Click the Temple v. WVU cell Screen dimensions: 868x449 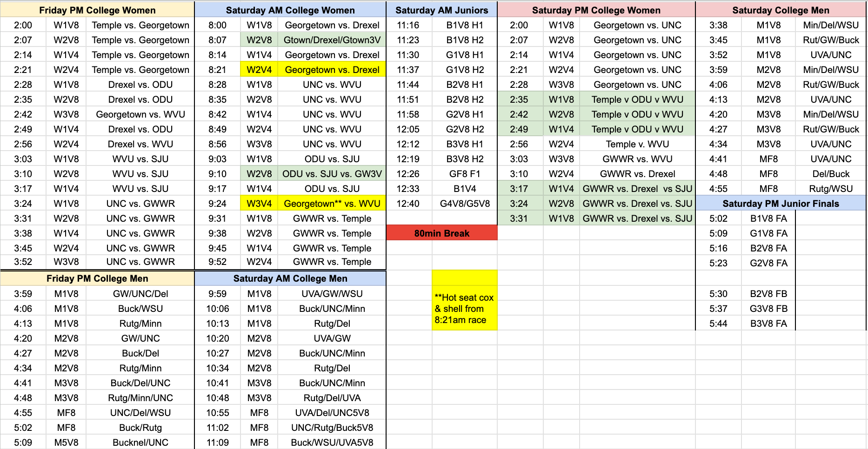coord(637,144)
